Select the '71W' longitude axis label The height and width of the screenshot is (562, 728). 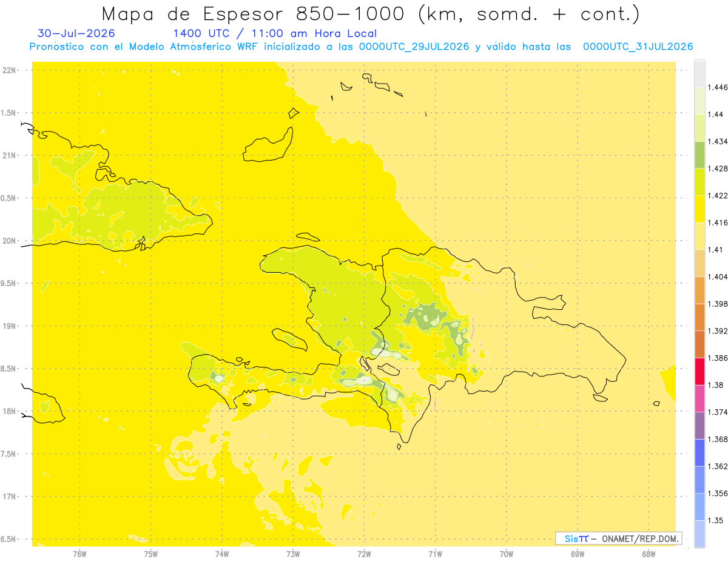point(435,554)
